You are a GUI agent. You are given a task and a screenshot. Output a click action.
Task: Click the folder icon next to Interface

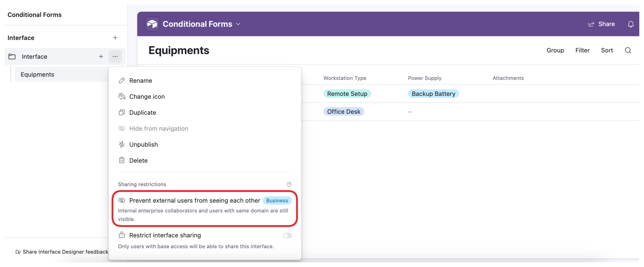coord(12,56)
